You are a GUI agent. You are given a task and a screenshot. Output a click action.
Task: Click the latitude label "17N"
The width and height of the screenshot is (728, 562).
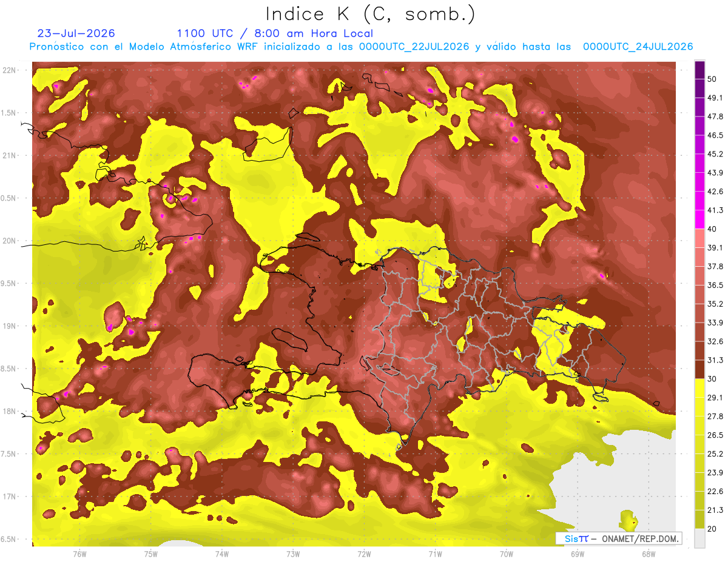point(10,497)
